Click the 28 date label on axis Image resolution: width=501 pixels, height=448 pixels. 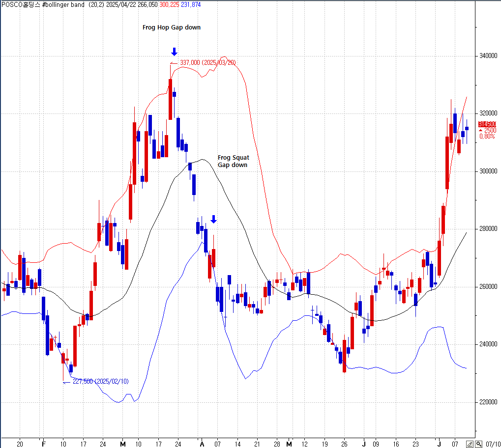click(x=277, y=444)
